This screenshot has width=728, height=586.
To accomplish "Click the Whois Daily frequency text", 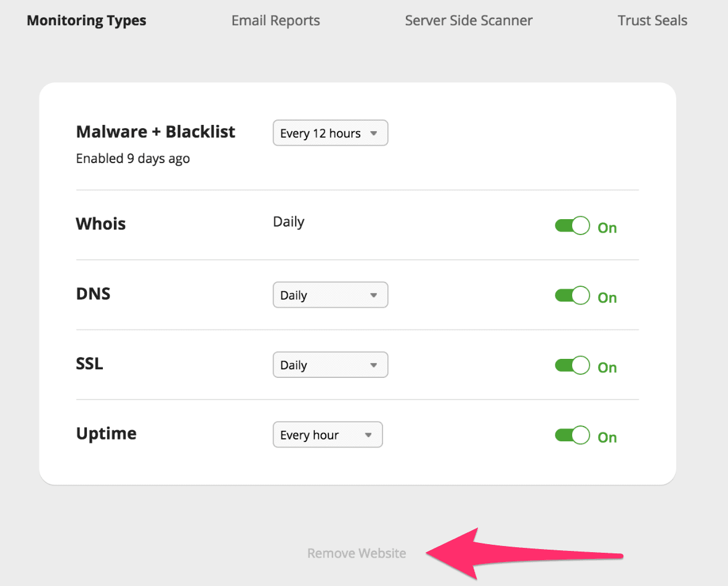I will click(x=289, y=222).
